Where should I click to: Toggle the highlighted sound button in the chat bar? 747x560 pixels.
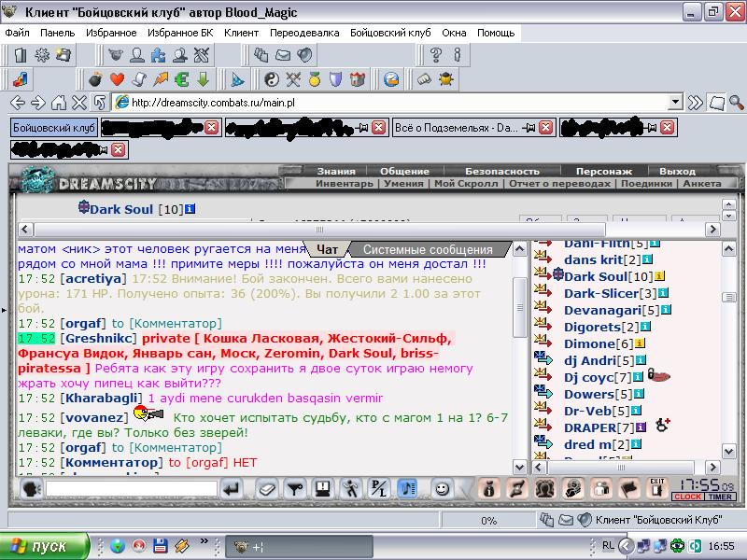tap(406, 489)
